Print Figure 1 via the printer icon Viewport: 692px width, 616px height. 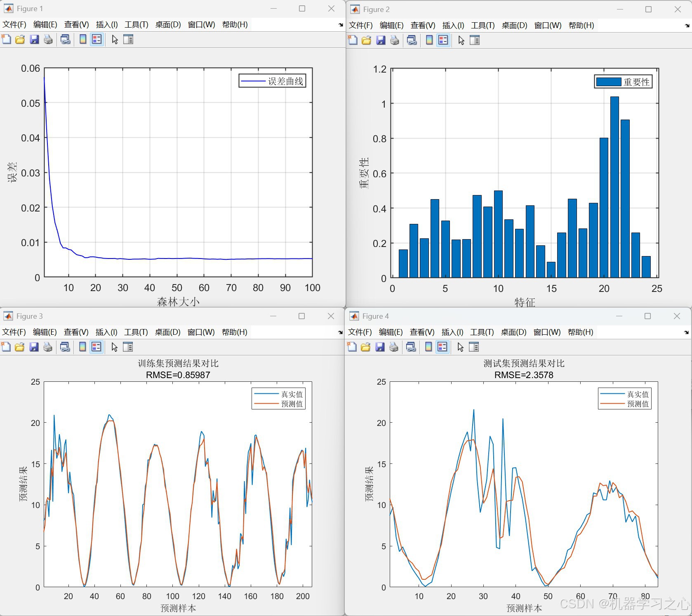[x=48, y=40]
